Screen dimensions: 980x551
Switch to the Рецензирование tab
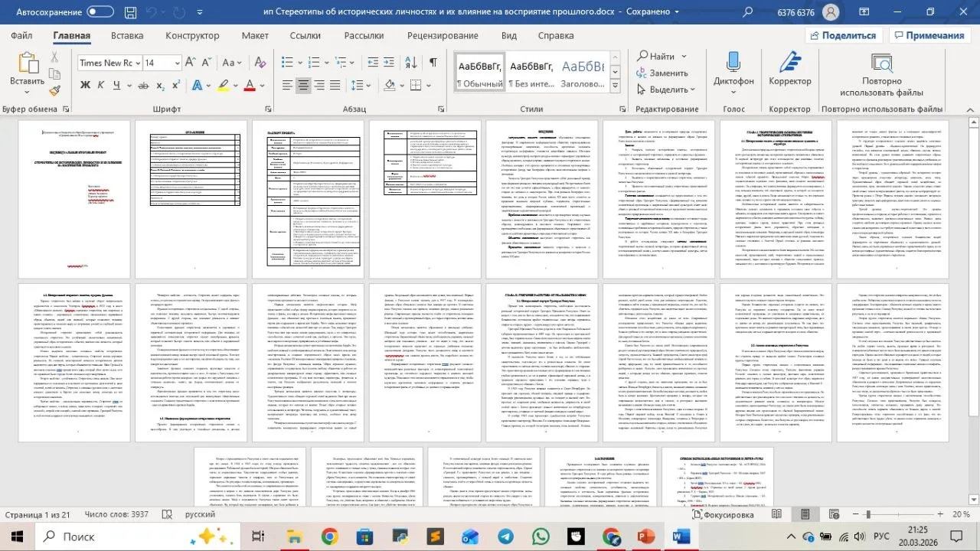click(x=443, y=35)
